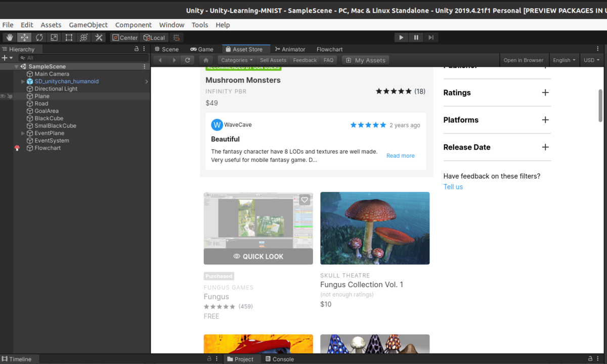Viewport: 607px width, 364px height.
Task: Open My Assets
Action: [x=365, y=60]
